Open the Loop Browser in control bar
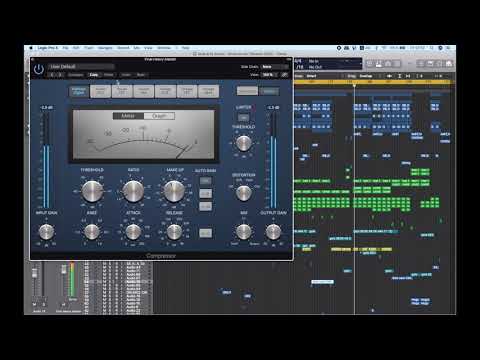 click(x=440, y=63)
